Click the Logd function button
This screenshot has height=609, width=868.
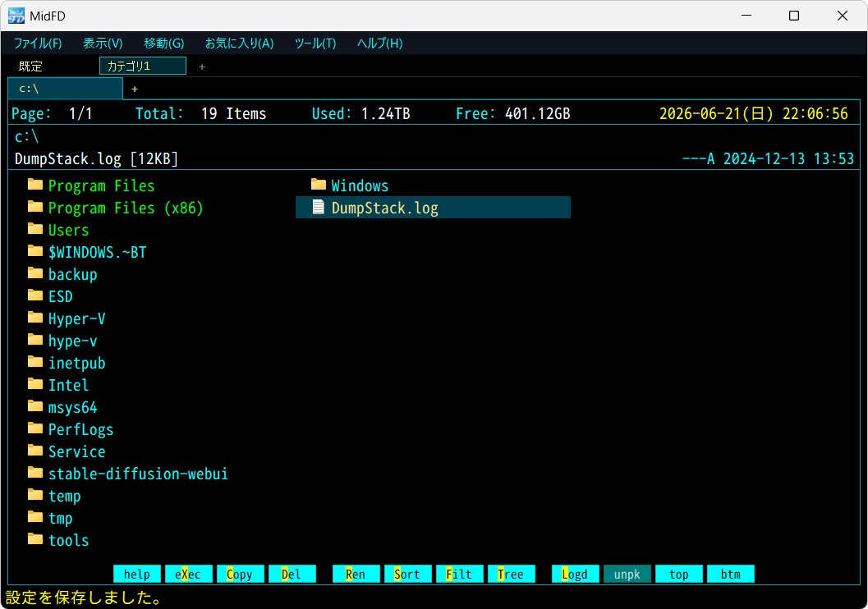(575, 575)
